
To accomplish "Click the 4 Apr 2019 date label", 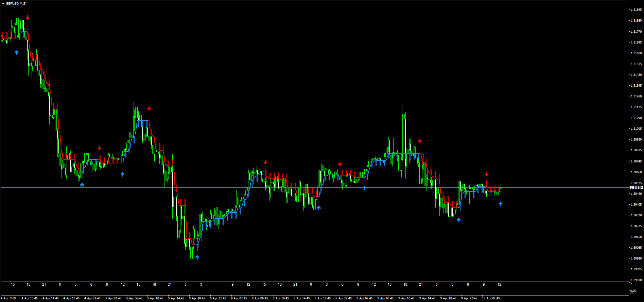I will 9,298.
